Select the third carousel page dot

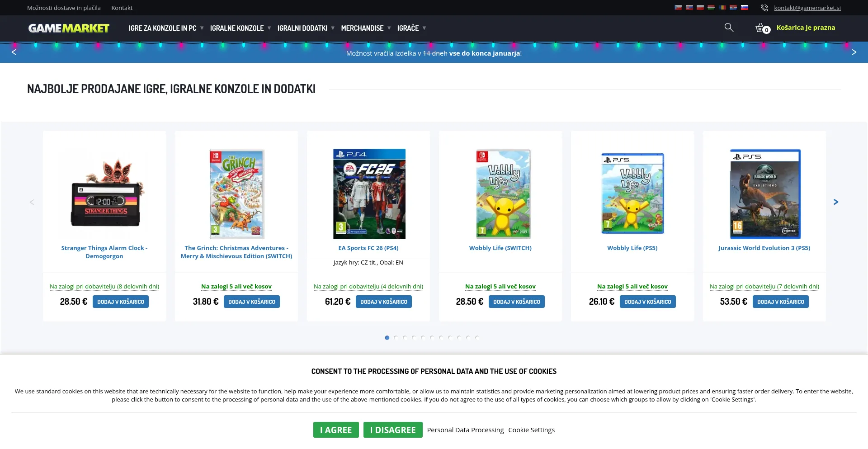click(x=405, y=338)
